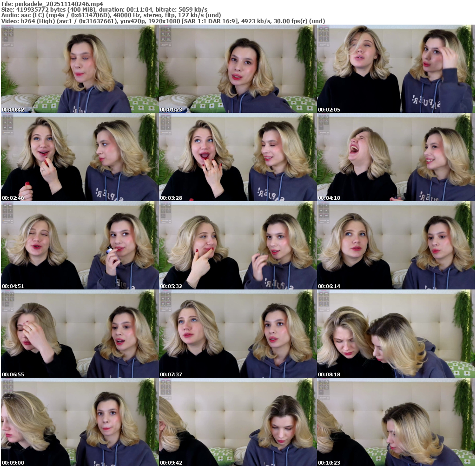Select the Video line starting with h264 (High)
The height and width of the screenshot is (466, 476).
163,21
